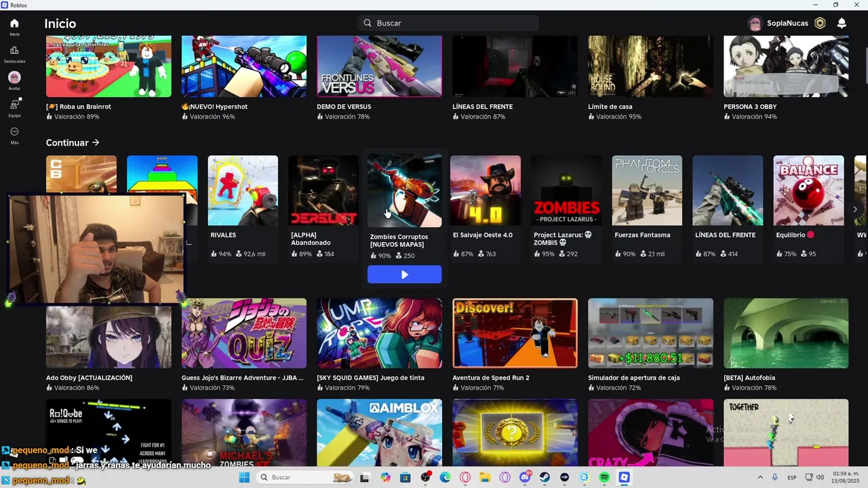Open the volume tray icon

[821, 477]
